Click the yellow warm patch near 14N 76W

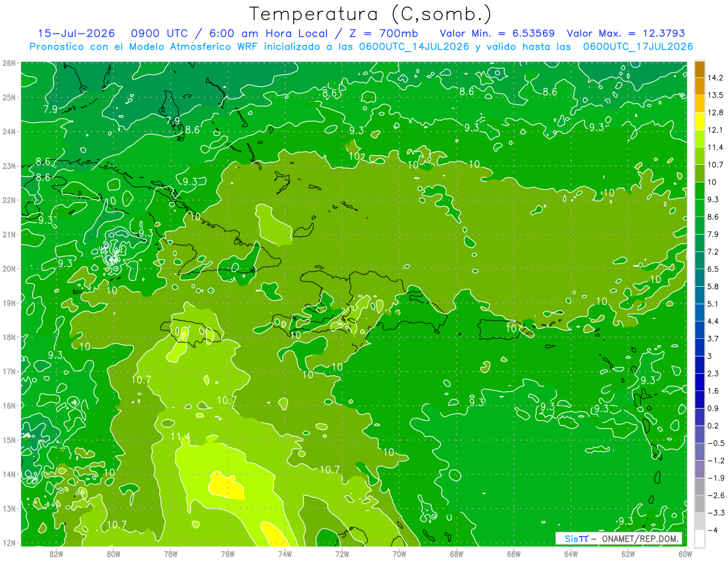tap(226, 485)
